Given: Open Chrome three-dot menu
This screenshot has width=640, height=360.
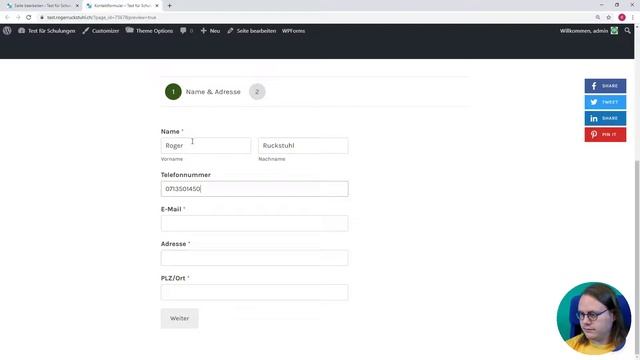Looking at the screenshot, I should (633, 18).
